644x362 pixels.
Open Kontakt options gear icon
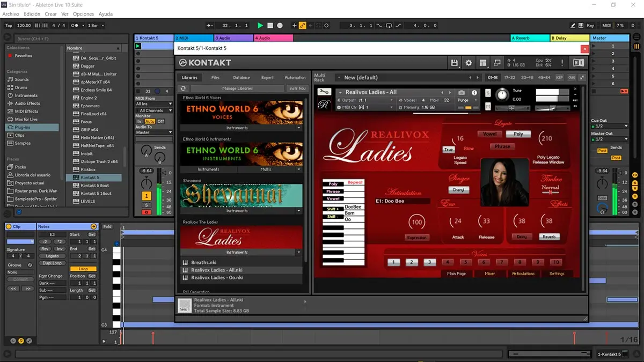(x=469, y=63)
